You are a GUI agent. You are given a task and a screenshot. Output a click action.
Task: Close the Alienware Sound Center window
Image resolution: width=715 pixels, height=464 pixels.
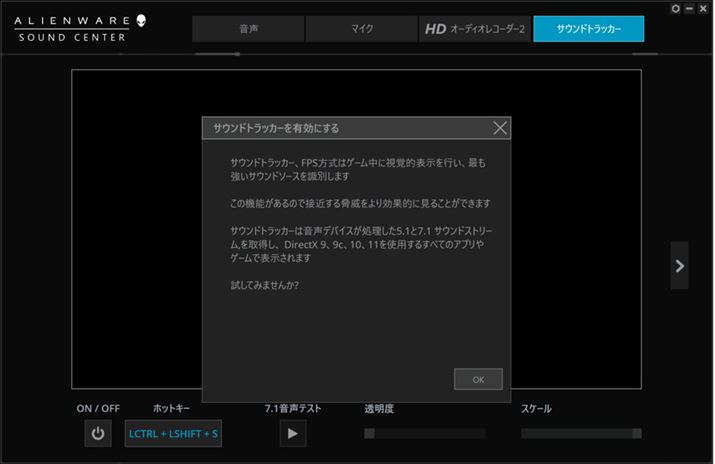(703, 8)
